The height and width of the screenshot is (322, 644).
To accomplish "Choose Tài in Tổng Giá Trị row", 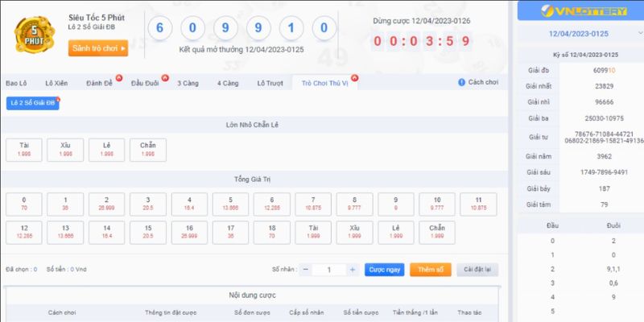I will pyautogui.click(x=313, y=233).
